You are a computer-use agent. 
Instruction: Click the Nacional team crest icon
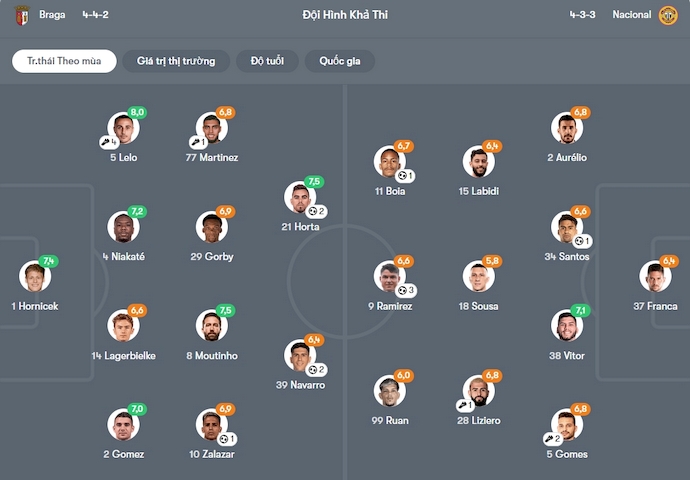(668, 15)
